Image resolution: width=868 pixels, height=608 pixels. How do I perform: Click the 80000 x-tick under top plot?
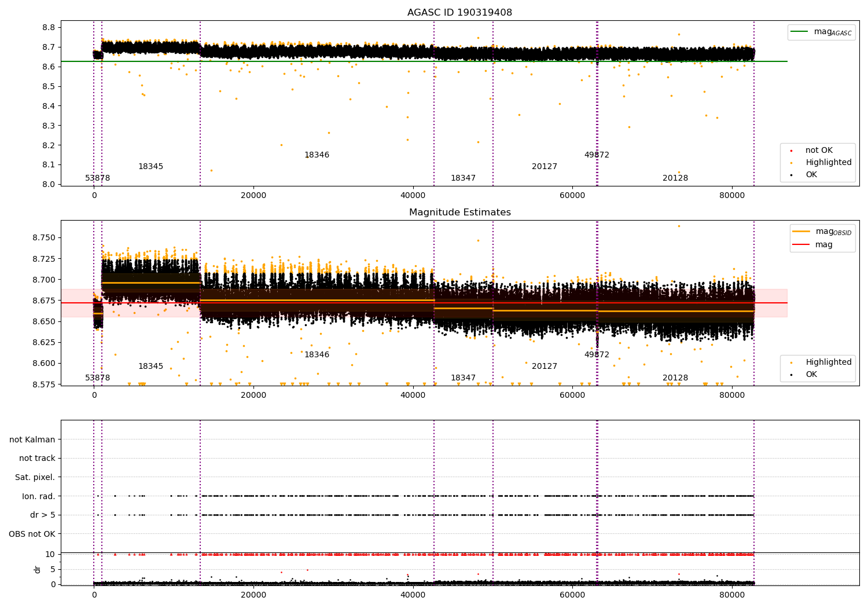point(731,196)
